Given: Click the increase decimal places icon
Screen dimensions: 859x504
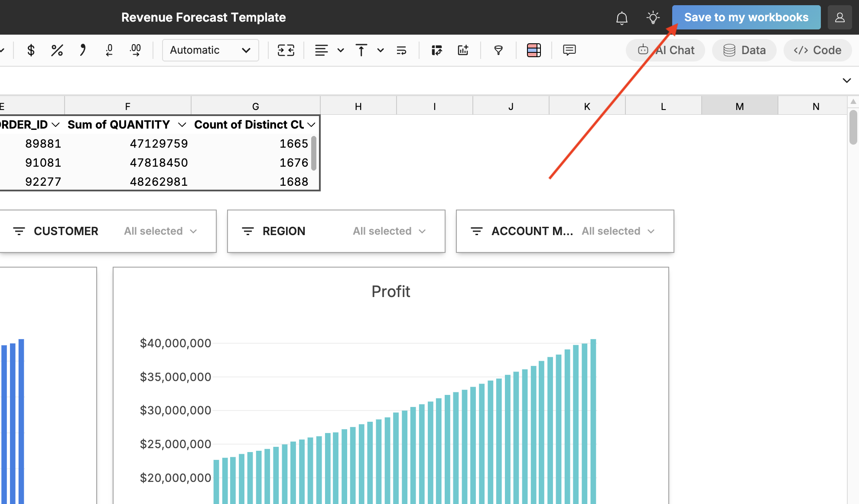Looking at the screenshot, I should [135, 50].
